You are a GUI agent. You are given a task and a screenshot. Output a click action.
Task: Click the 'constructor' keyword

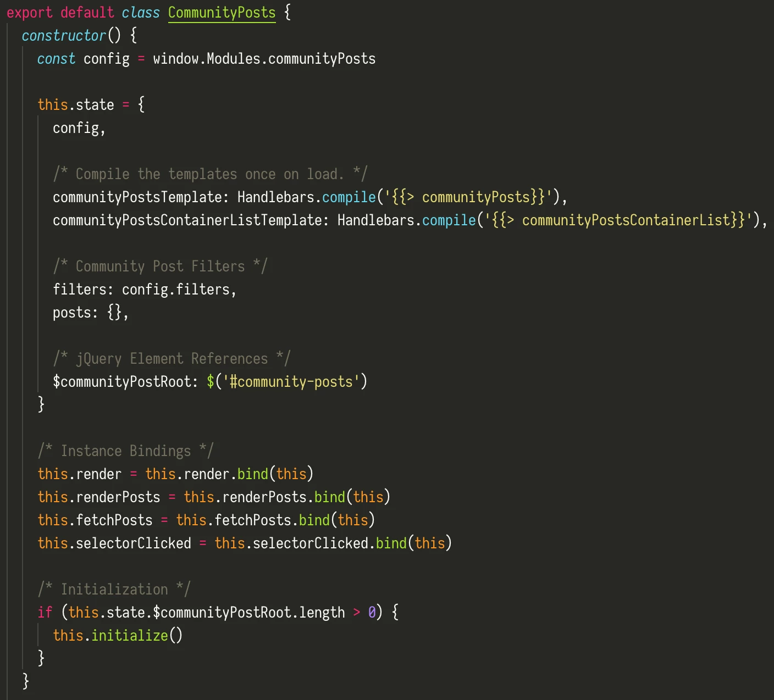(x=64, y=36)
